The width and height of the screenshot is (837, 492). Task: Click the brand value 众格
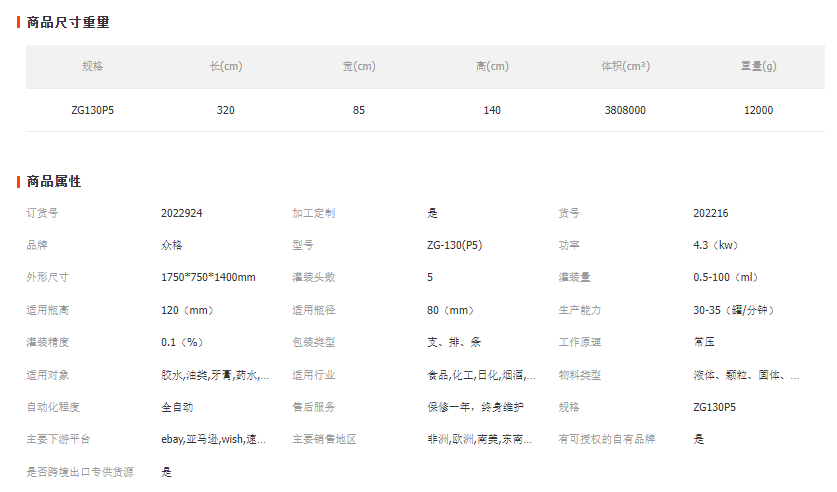click(x=172, y=245)
